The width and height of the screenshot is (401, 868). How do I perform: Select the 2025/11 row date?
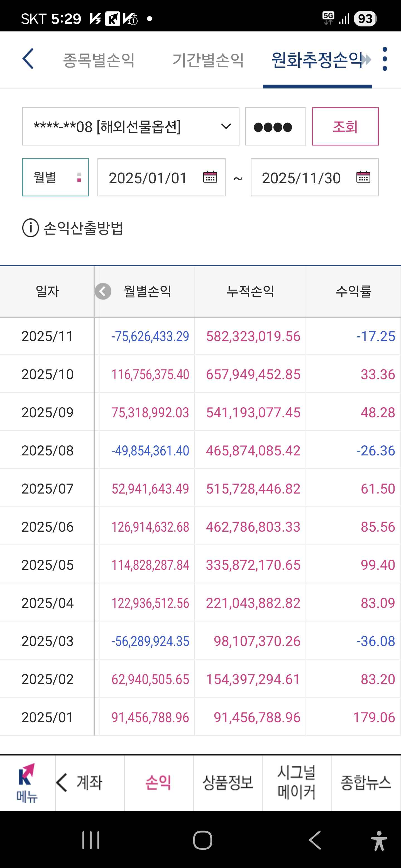47,336
